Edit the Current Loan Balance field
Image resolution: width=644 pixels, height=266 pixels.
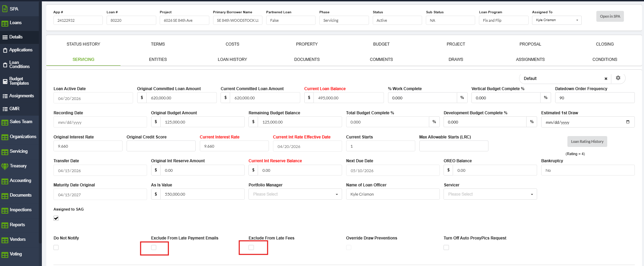pyautogui.click(x=349, y=98)
